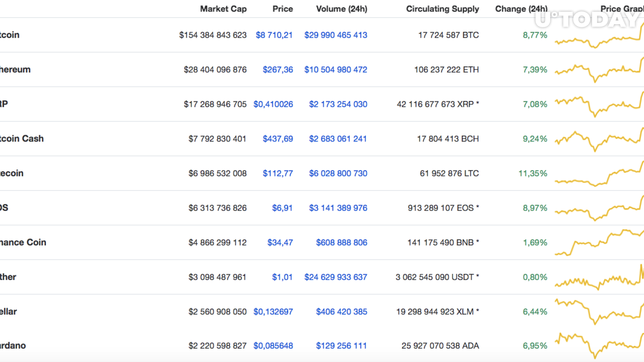Viewport: 644px width, 362px height.
Task: Open Stellar price link $0,132697
Action: (x=273, y=312)
